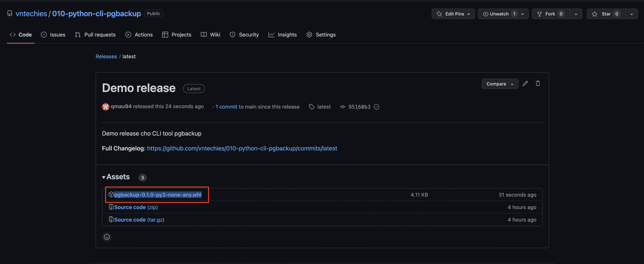Image resolution: width=644 pixels, height=264 pixels.
Task: Click the Edit Pins pin icon
Action: click(x=439, y=14)
